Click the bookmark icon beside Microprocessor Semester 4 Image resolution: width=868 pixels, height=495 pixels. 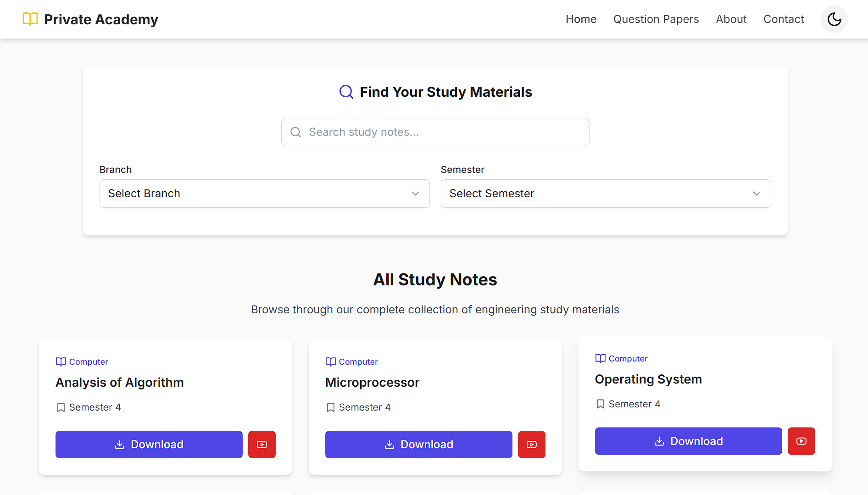tap(330, 407)
